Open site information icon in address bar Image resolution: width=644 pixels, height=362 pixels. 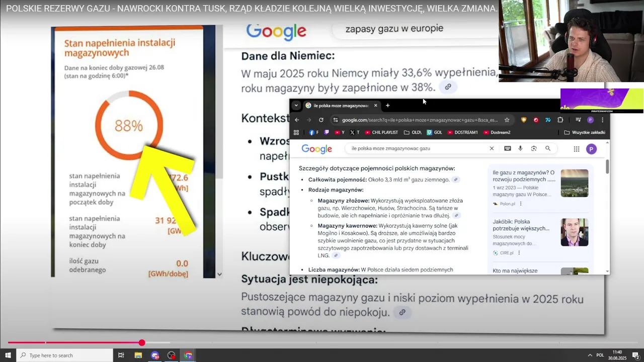point(336,120)
